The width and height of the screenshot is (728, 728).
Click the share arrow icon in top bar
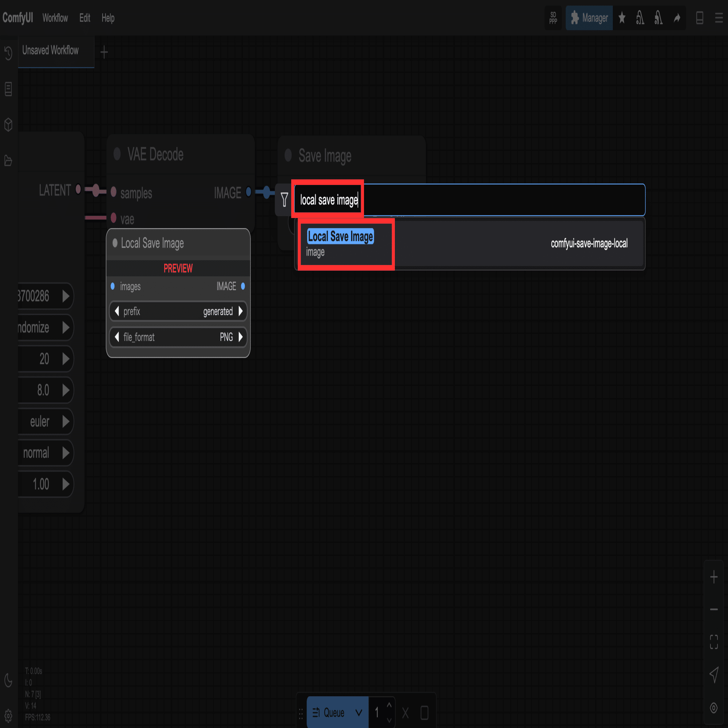(677, 18)
